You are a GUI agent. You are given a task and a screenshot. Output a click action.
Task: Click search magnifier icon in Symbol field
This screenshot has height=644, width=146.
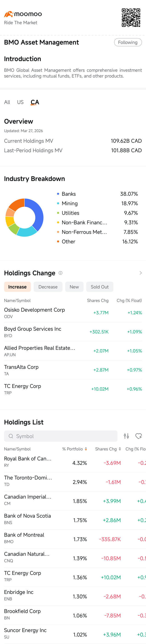pyautogui.click(x=11, y=436)
